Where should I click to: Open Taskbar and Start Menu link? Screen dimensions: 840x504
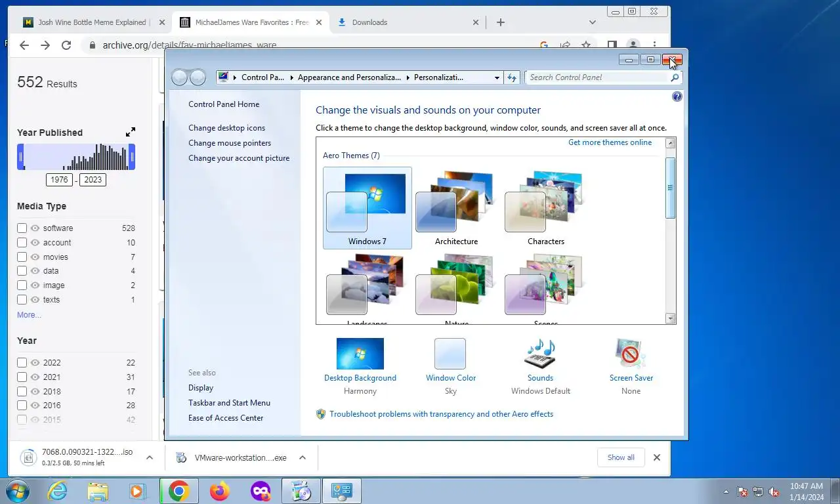click(229, 403)
